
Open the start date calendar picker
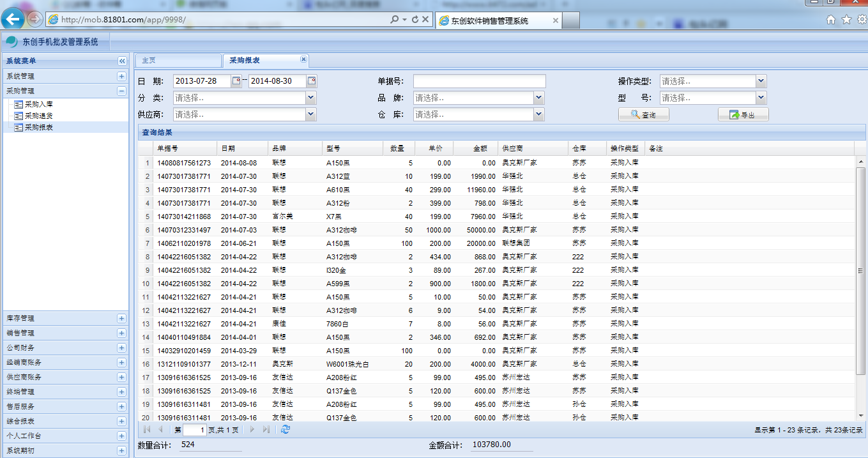[236, 81]
